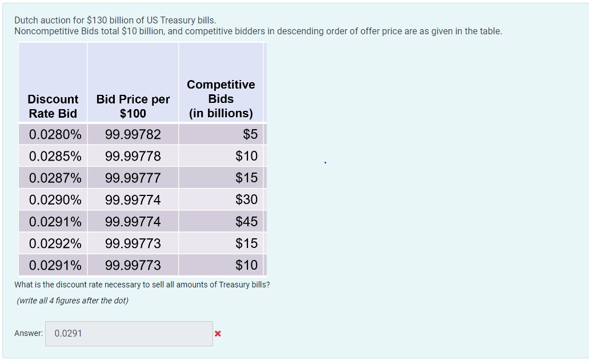Click the small blue dot beside the table

[x=325, y=162]
